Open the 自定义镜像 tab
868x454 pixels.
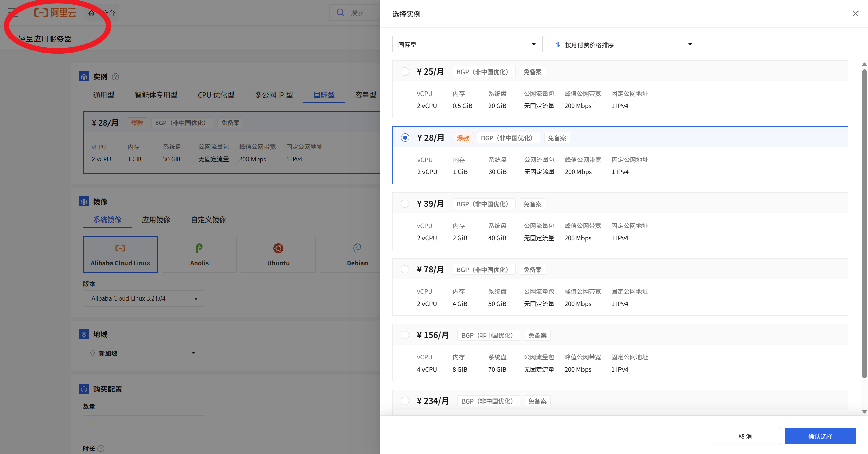(x=209, y=220)
